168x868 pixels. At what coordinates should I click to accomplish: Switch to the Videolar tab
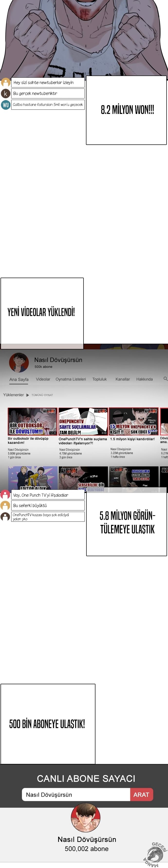tap(43, 379)
